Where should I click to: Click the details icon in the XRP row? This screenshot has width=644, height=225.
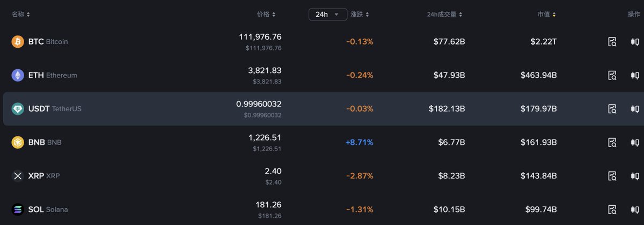pos(612,176)
